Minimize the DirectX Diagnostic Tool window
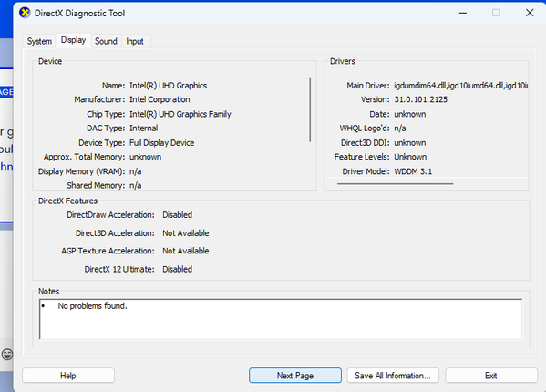This screenshot has height=392, width=546. pyautogui.click(x=463, y=14)
